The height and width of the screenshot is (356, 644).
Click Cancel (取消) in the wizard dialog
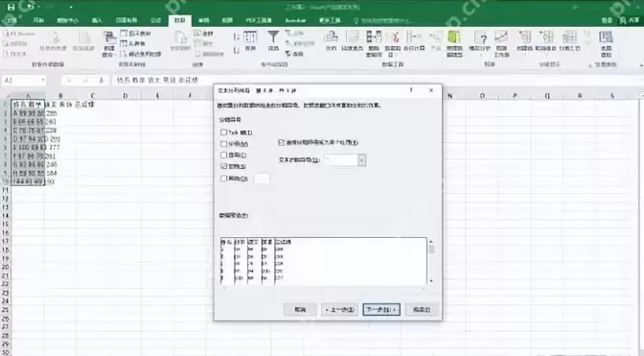(300, 310)
